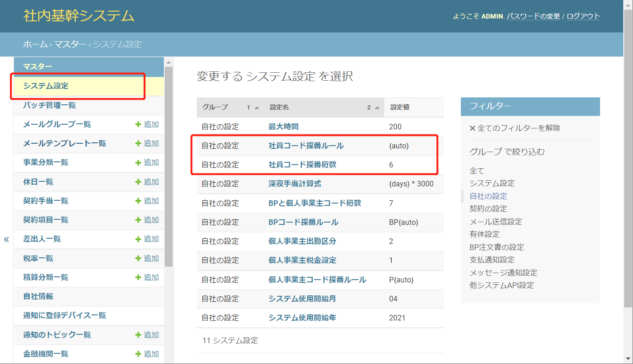Toggle sort arrow on the 設定名 column
Image resolution: width=633 pixels, height=364 pixels.
[x=377, y=108]
